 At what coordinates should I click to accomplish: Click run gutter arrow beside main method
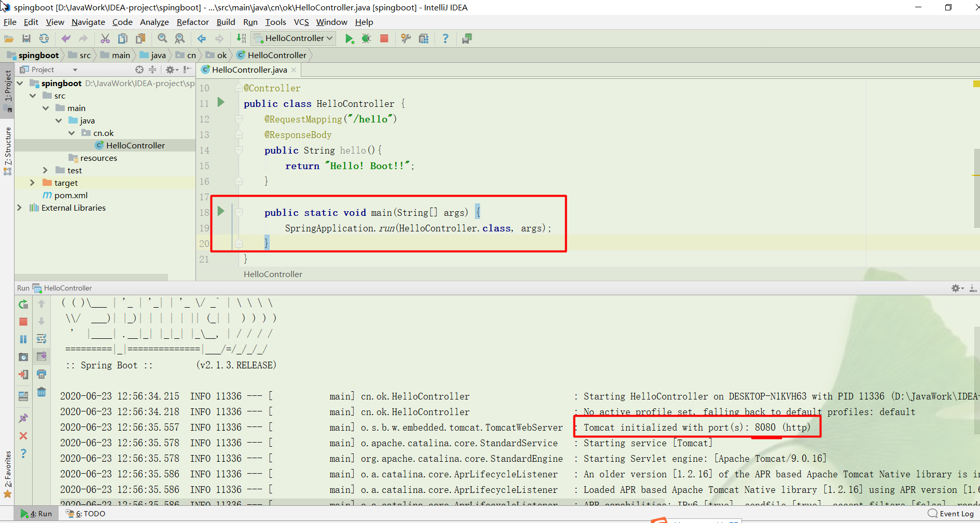click(x=221, y=211)
